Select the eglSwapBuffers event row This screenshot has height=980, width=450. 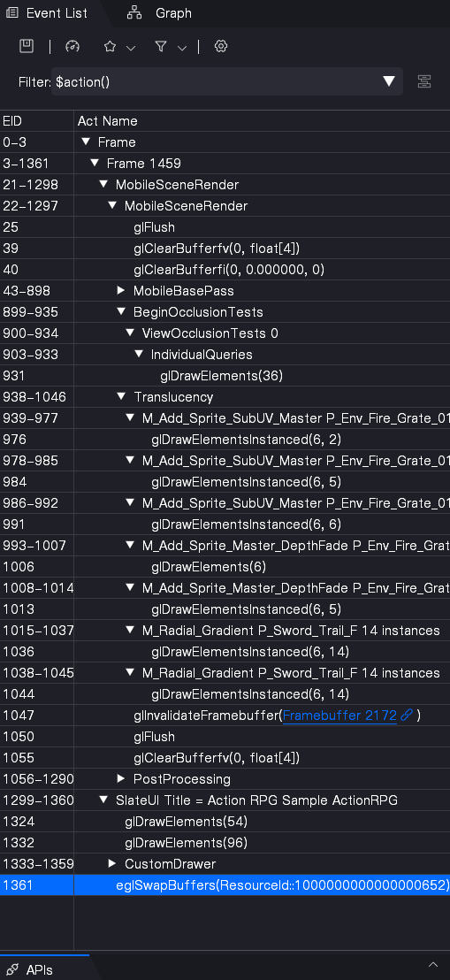(x=225, y=885)
